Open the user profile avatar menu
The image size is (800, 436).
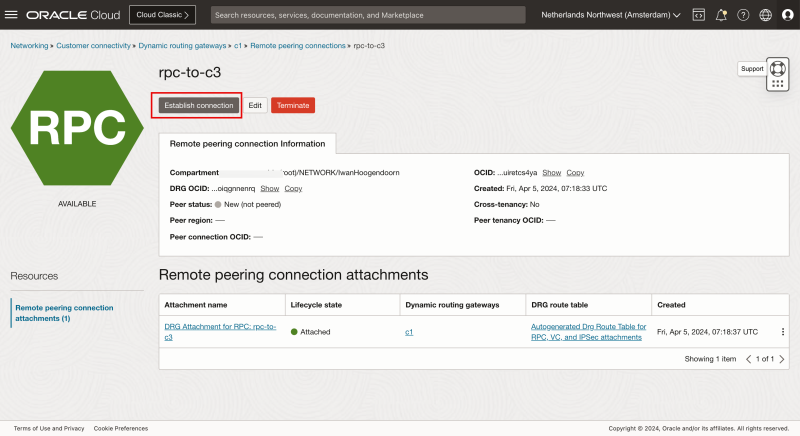[786, 15]
